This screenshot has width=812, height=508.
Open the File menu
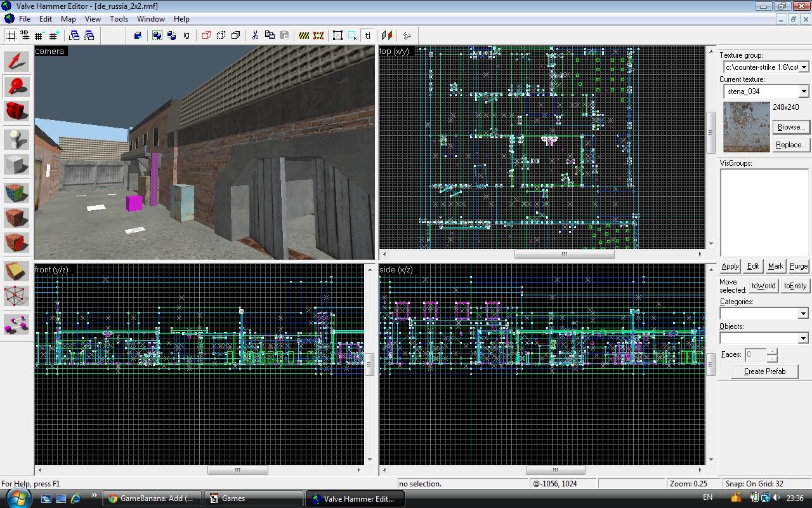tap(24, 19)
